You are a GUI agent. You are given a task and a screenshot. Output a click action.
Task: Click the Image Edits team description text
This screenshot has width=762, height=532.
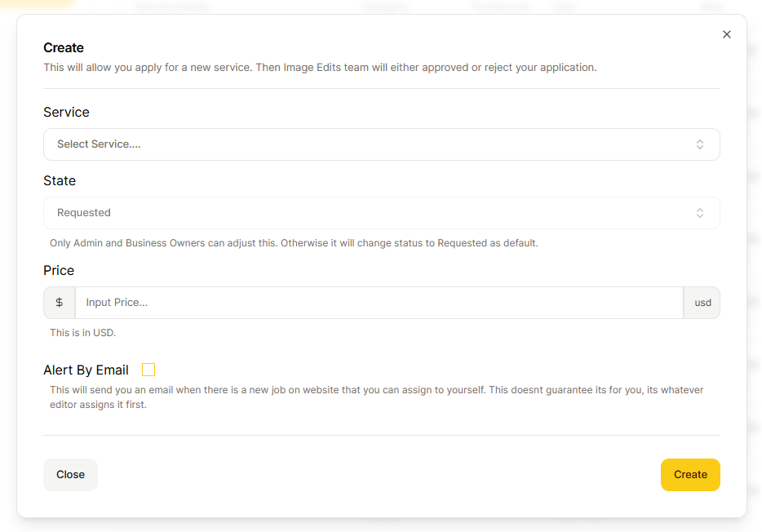click(320, 68)
